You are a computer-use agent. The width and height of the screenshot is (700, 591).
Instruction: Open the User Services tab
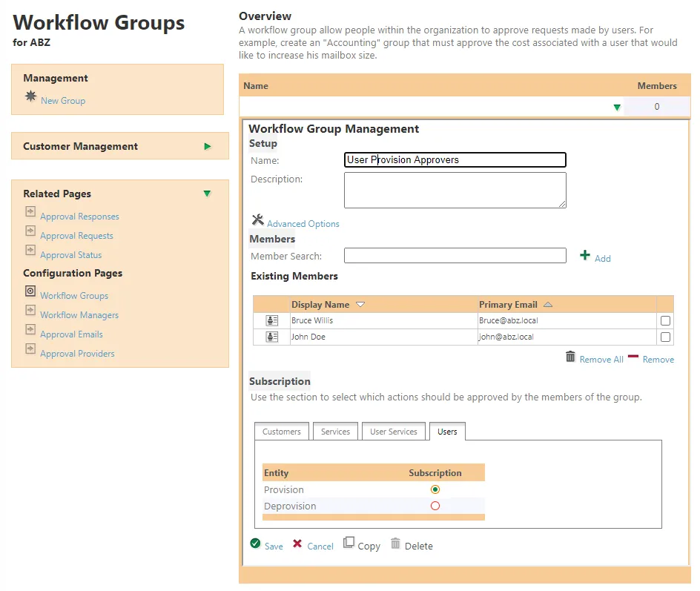tap(394, 432)
